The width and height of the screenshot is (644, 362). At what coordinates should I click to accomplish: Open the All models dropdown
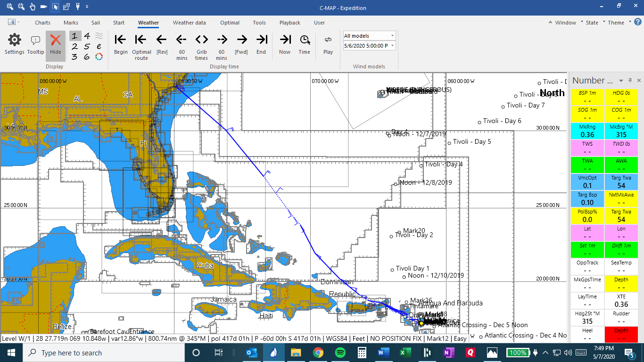click(x=369, y=36)
